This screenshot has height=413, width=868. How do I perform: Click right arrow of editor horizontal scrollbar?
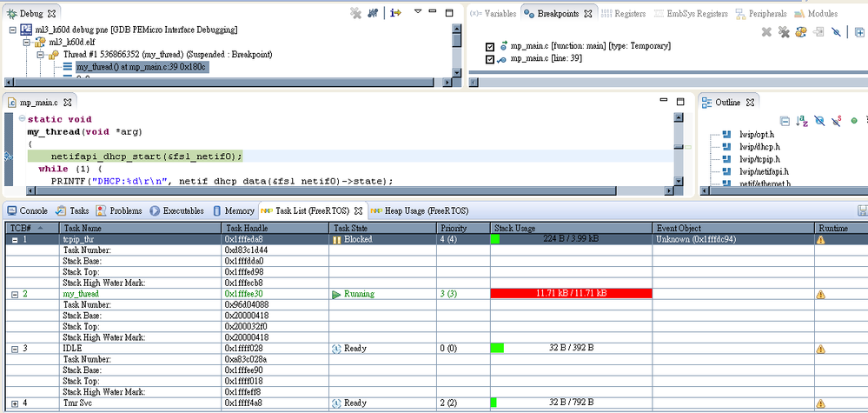tap(668, 191)
